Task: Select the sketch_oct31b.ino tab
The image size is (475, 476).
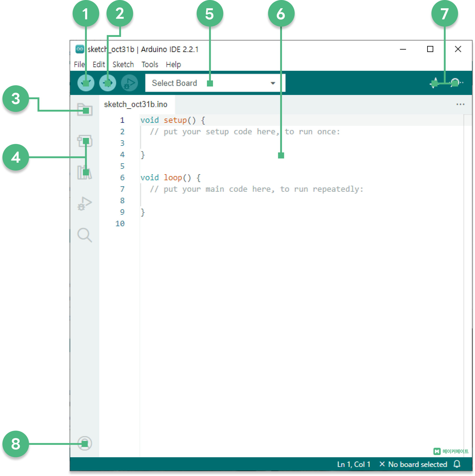Action: [x=136, y=104]
